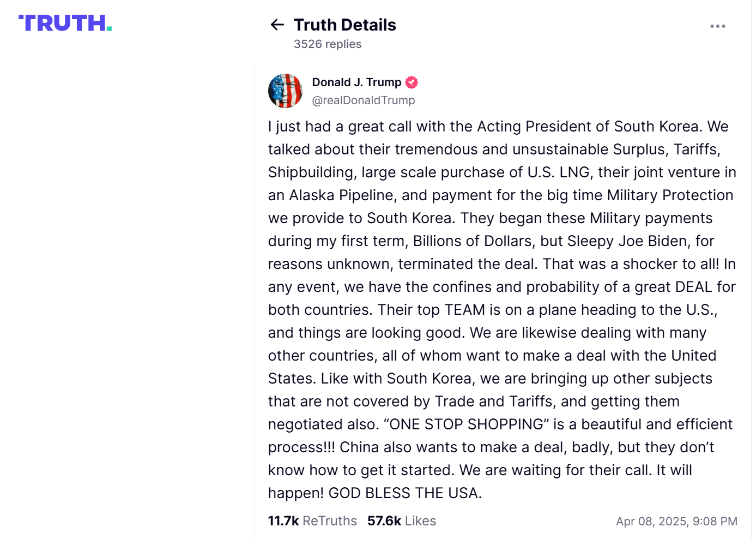756x539 pixels.
Task: Show the 57.6k Likes list
Action: click(x=402, y=521)
